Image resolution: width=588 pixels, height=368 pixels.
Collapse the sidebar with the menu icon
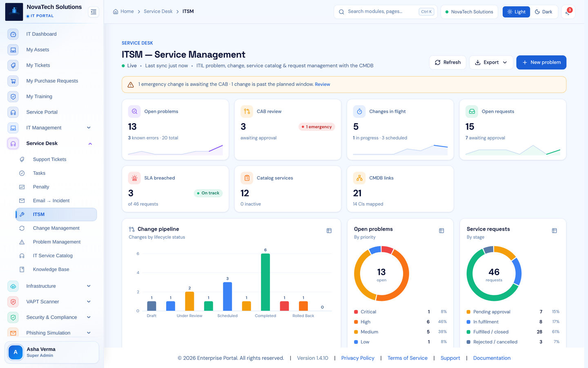94,12
